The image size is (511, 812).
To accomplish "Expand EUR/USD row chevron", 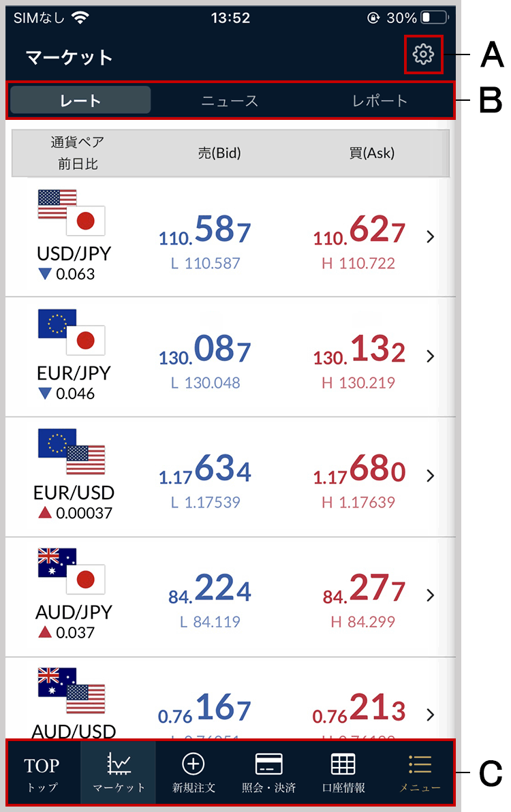I will (x=430, y=476).
